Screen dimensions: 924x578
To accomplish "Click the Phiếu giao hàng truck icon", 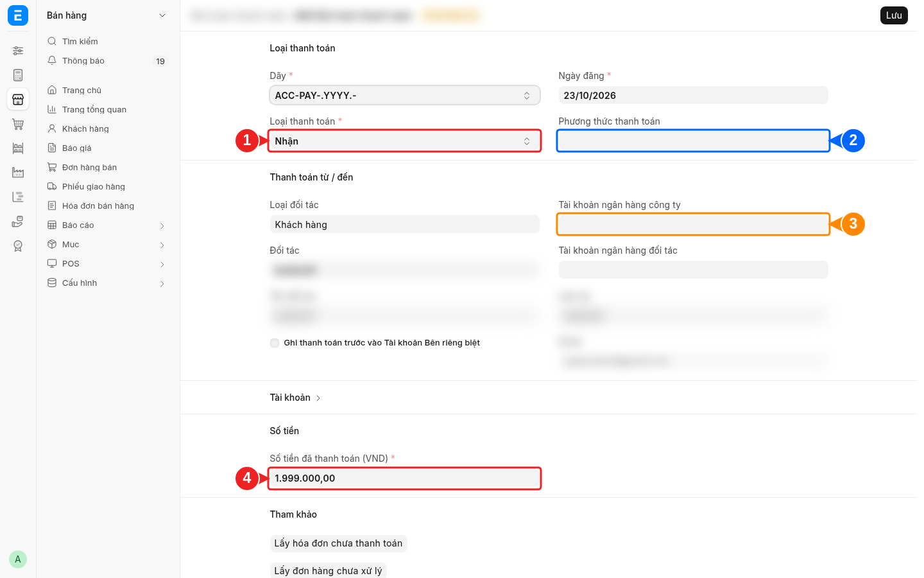I will pos(52,186).
